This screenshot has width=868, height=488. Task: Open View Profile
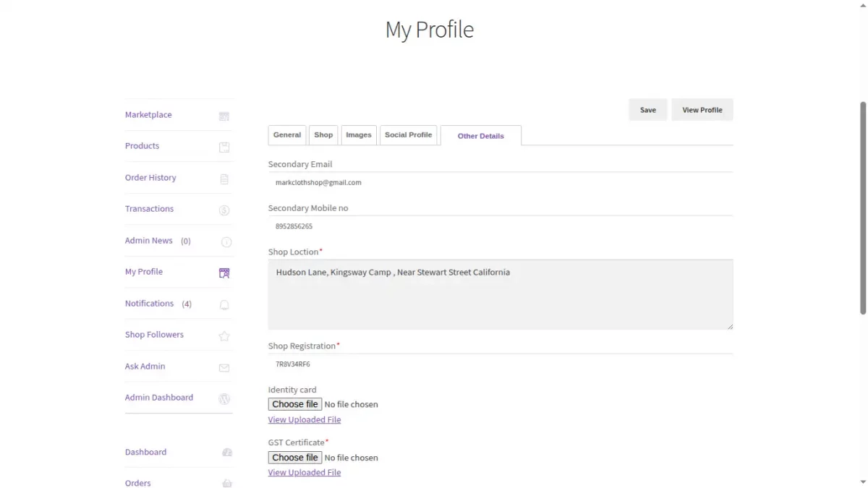point(702,109)
